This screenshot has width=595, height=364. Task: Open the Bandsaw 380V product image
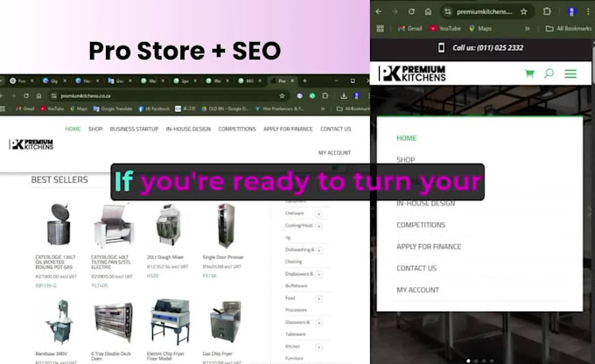tap(59, 322)
